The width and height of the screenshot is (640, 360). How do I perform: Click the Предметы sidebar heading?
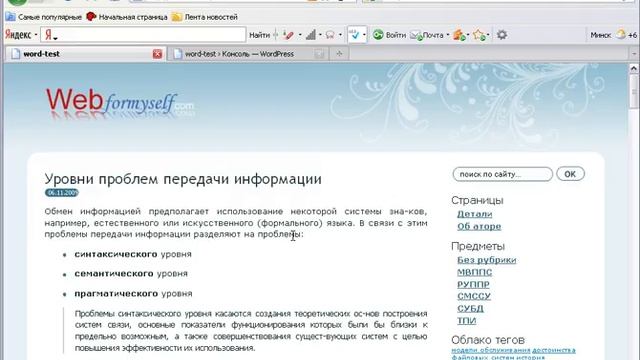(478, 247)
